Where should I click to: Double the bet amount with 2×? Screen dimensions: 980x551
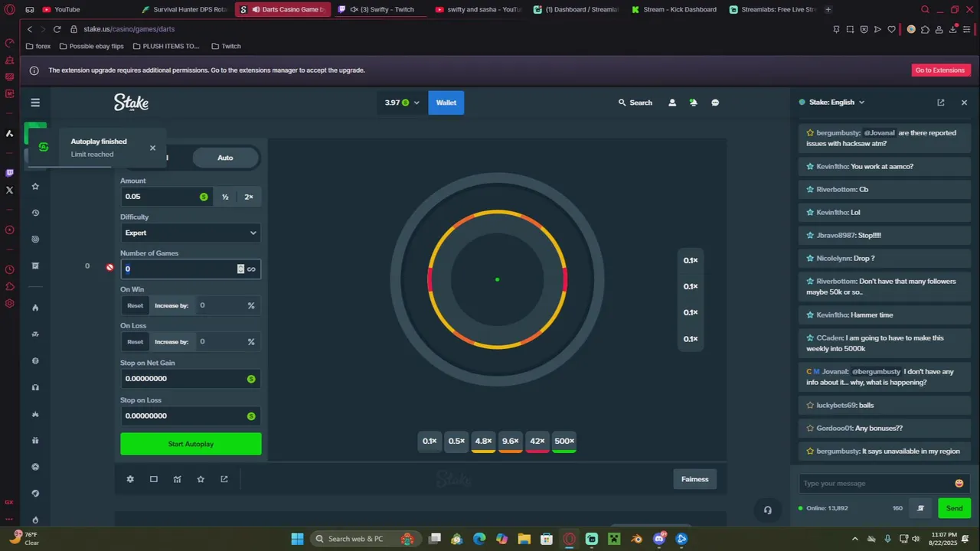[x=249, y=197]
